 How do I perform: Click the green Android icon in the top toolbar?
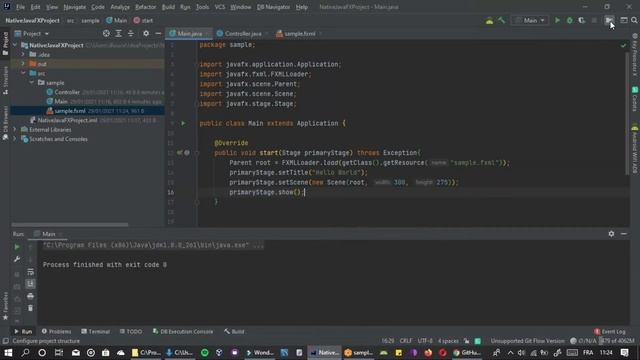pyautogui.click(x=489, y=21)
